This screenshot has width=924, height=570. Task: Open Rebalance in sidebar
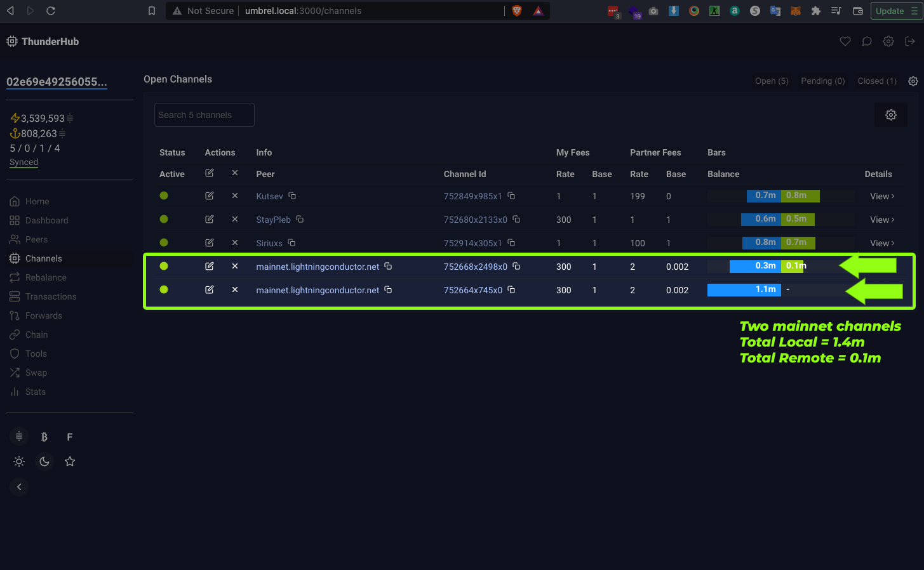(x=38, y=277)
